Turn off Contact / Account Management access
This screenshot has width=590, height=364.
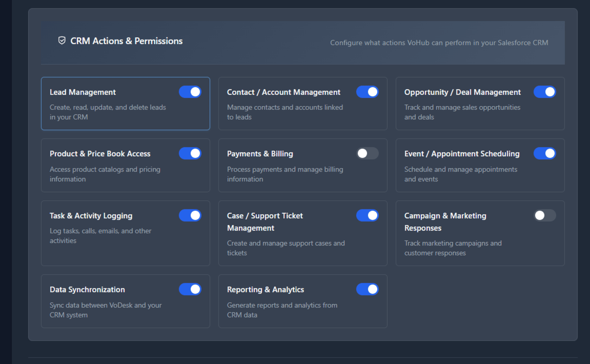click(367, 92)
